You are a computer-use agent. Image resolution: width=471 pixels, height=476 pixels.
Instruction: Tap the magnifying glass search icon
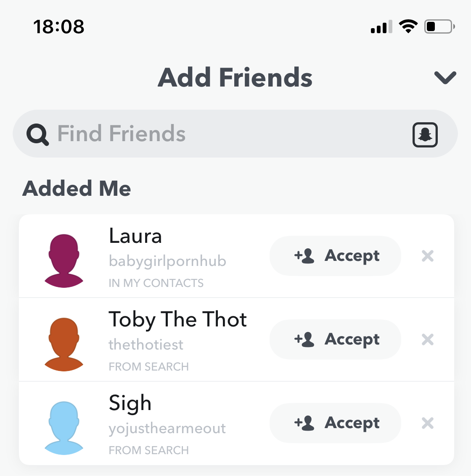37,135
